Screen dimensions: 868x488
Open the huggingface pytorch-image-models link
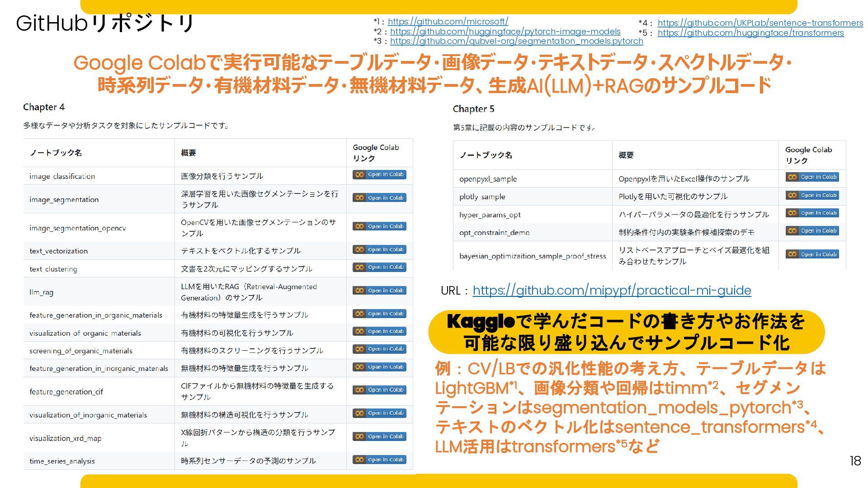pyautogui.click(x=505, y=31)
